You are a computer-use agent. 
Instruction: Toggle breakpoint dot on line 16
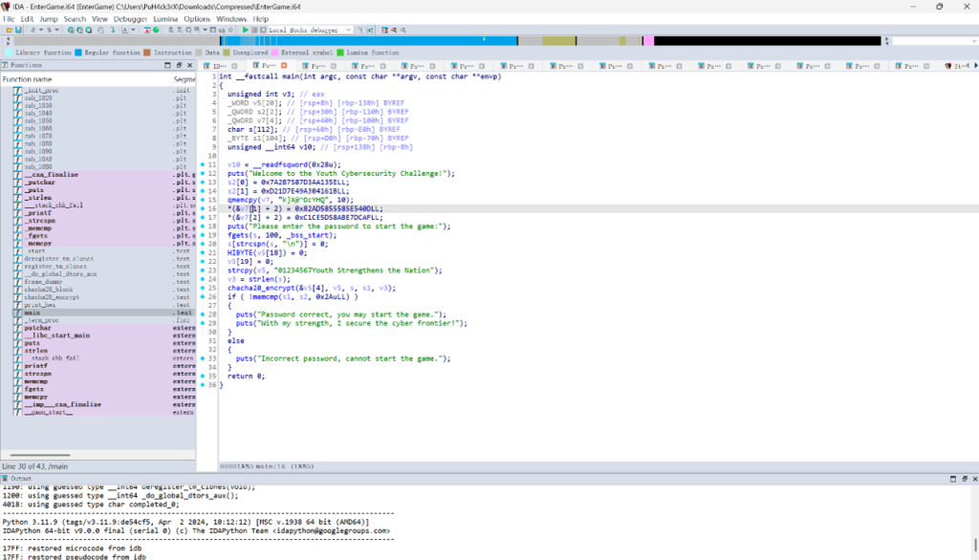203,207
